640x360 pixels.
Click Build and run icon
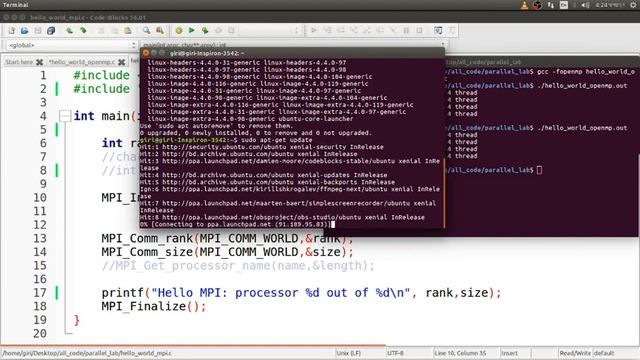tap(205, 31)
